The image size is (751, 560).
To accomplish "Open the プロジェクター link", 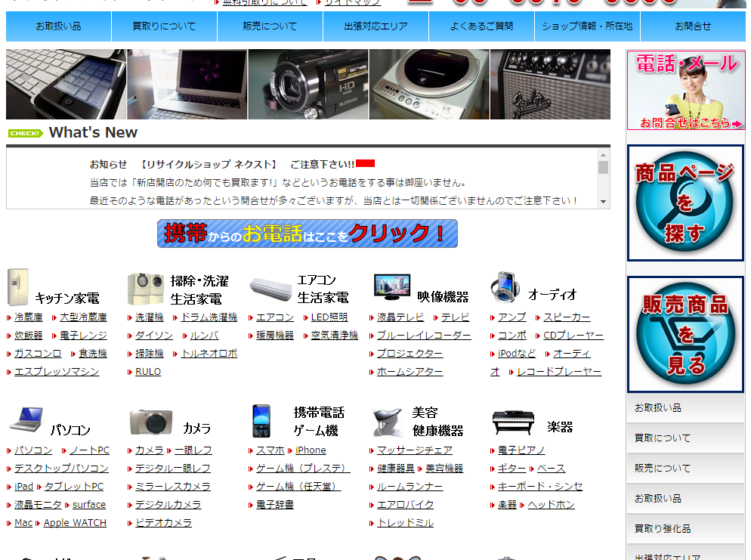I will click(x=410, y=354).
